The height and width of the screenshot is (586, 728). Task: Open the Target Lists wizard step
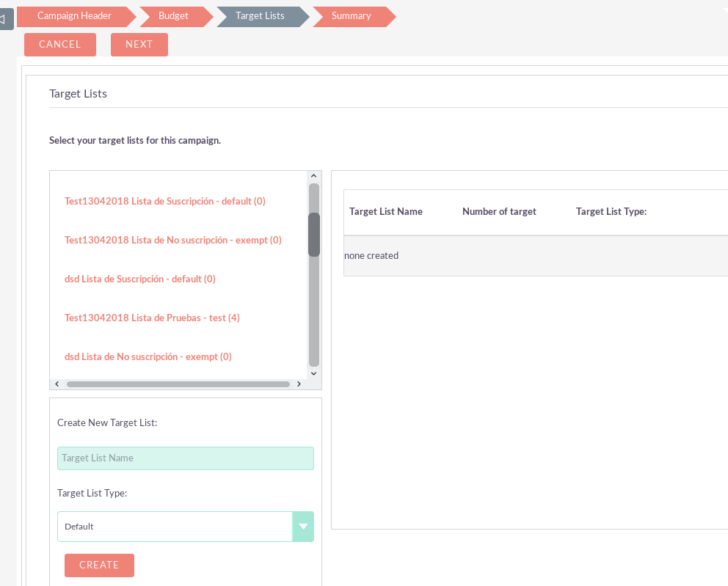[x=260, y=16]
